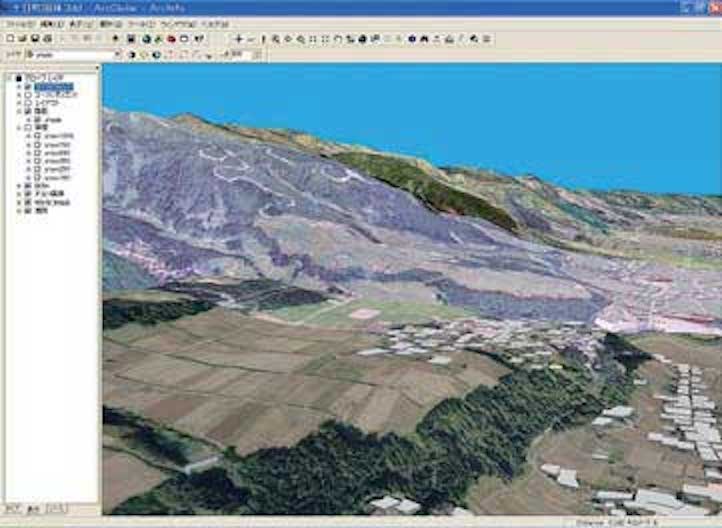Uncheck the highlighted layer's visibility checkbox

28,87
